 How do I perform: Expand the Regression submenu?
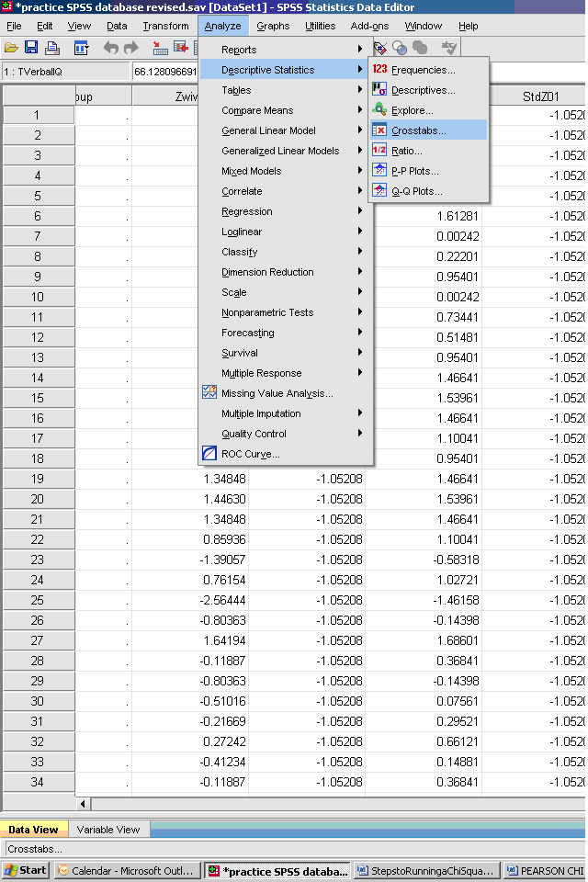tap(247, 211)
